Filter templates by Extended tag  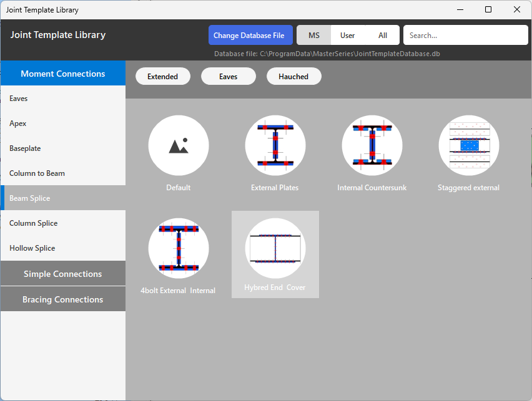[x=162, y=77]
